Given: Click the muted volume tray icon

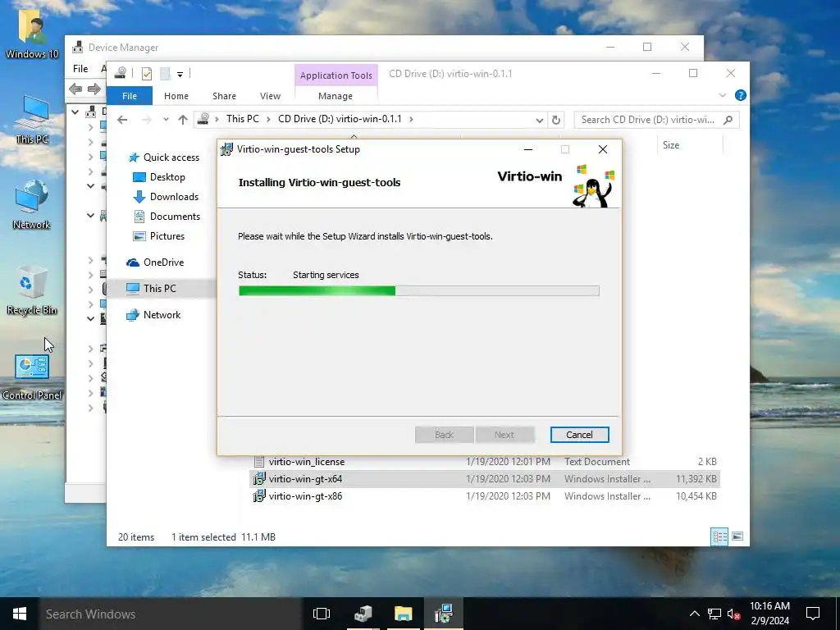Looking at the screenshot, I should point(734,614).
